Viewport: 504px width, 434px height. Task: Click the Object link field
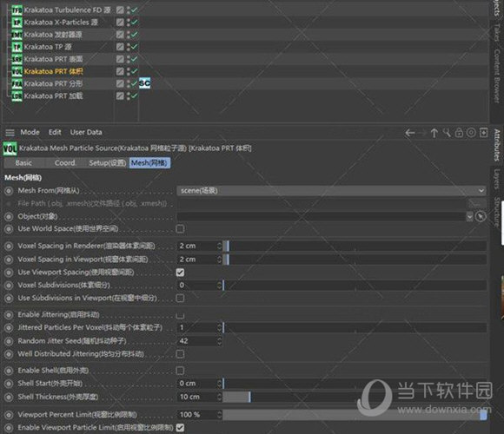pos(322,217)
